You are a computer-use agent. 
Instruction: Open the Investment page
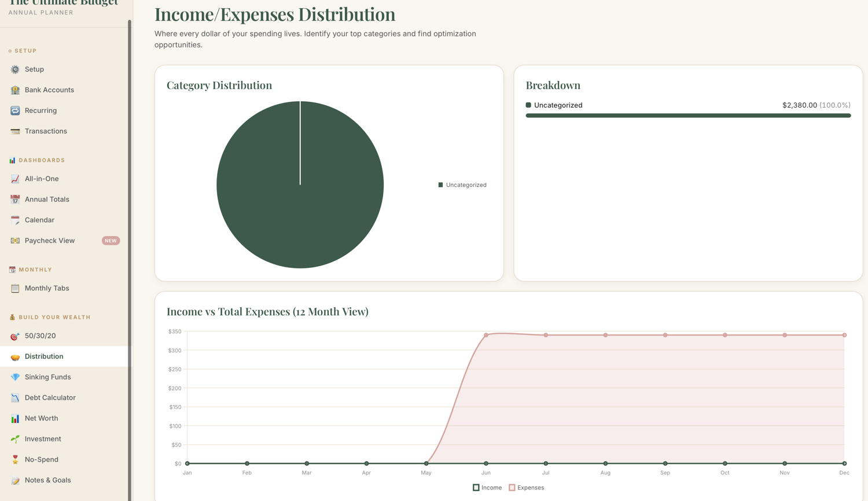pos(65,439)
